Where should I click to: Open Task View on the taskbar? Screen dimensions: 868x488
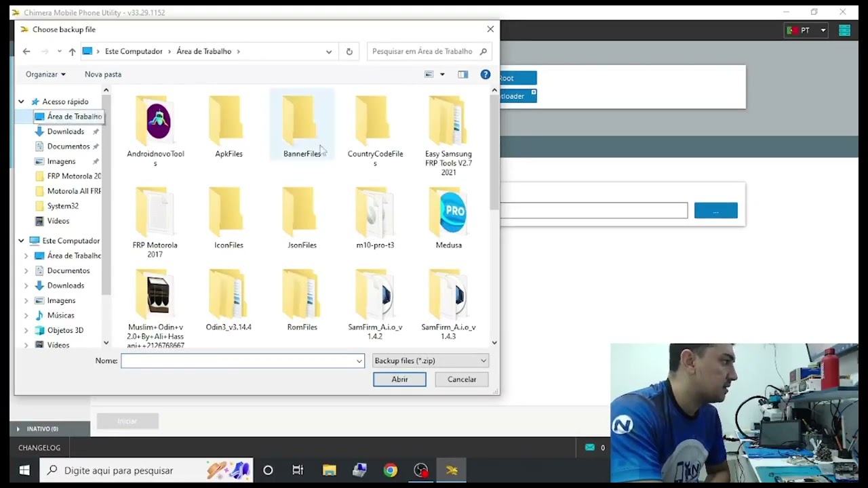pos(298,470)
